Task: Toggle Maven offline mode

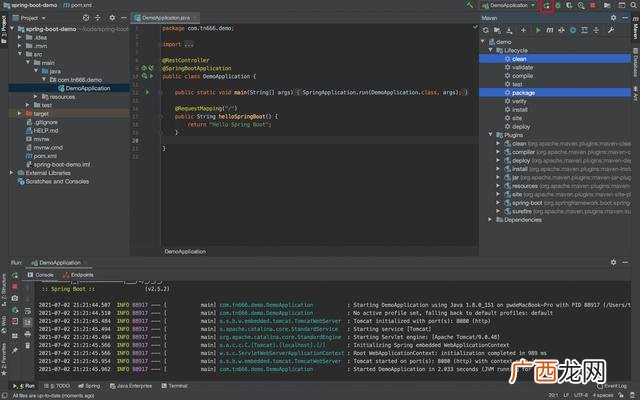Action: tap(561, 30)
